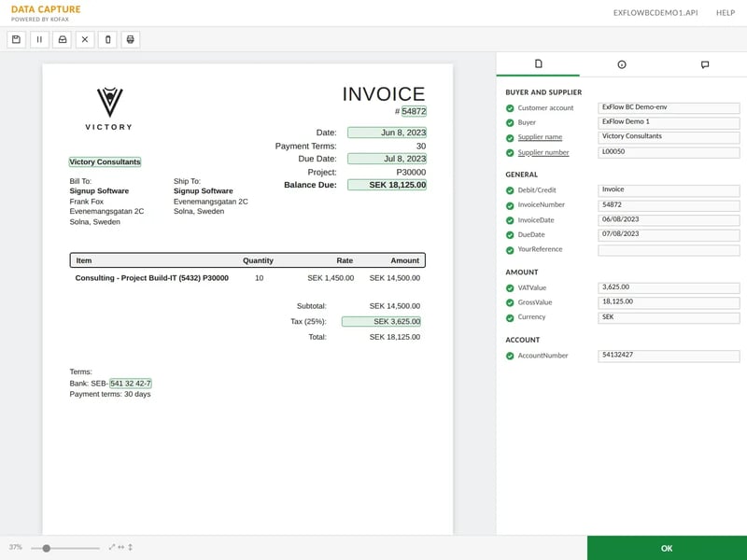Click the green check beside Supplier number
Viewport: 747px width, 560px height.
pos(510,153)
